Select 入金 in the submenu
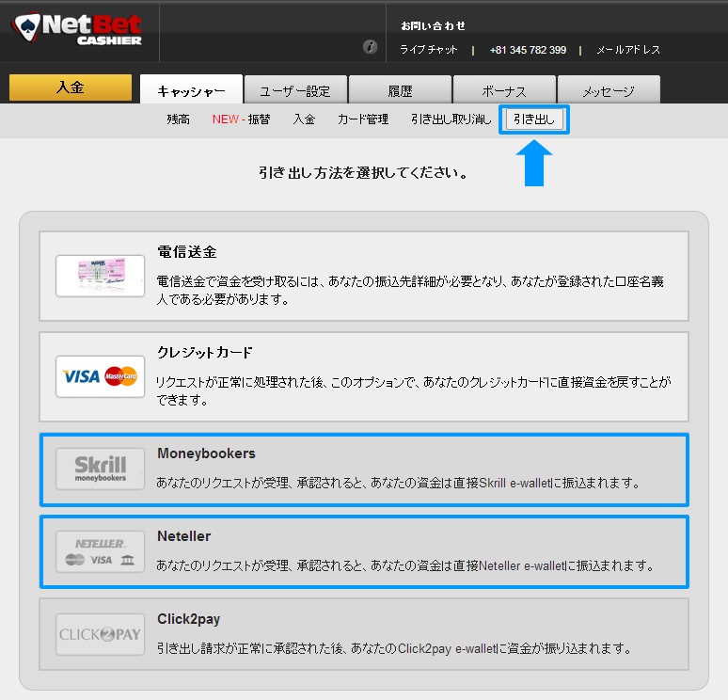 coord(304,119)
